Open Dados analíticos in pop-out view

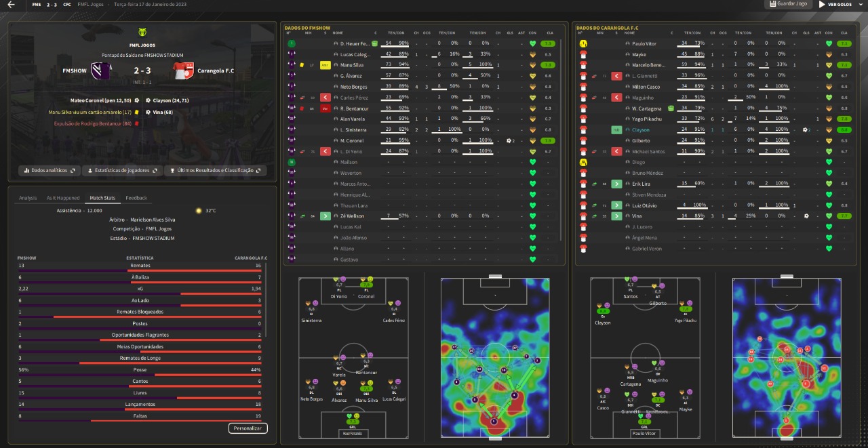point(50,171)
